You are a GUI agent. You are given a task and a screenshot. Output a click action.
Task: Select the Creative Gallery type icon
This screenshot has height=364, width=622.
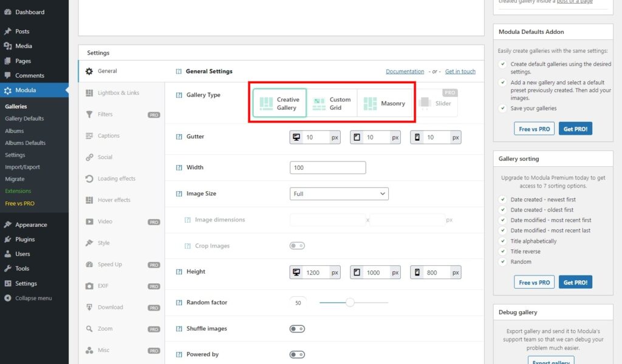click(265, 103)
